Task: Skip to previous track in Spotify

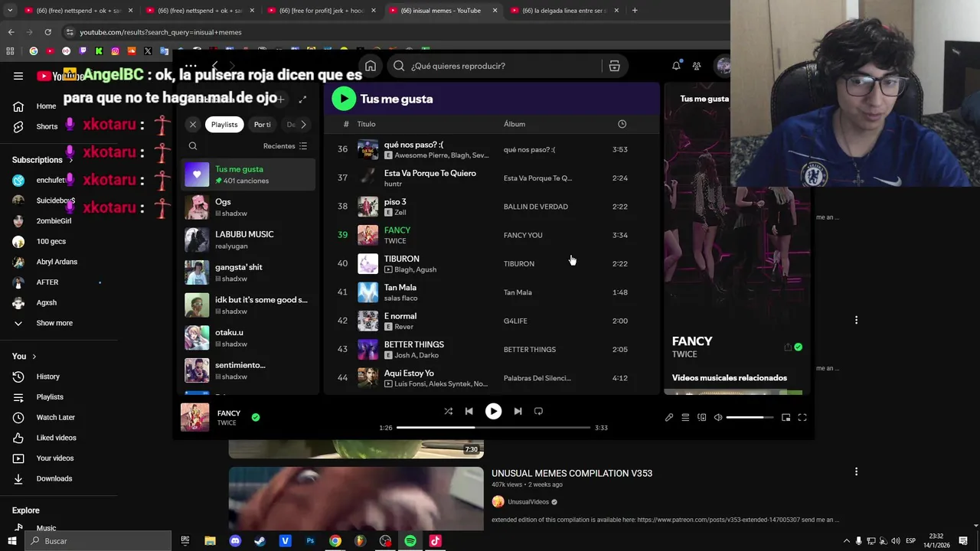Action: [469, 411]
